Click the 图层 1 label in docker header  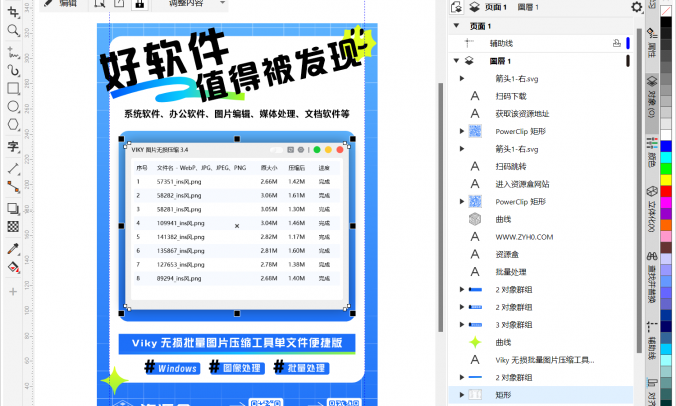tap(528, 7)
